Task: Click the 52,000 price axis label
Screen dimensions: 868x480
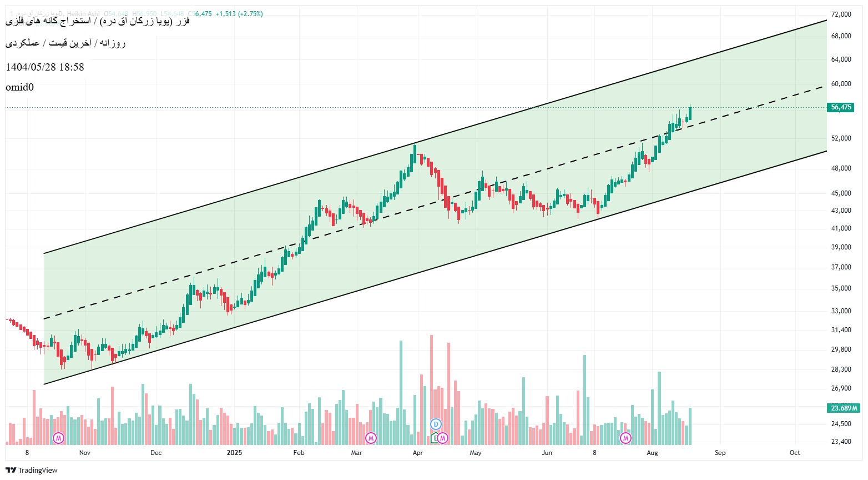Action: pos(841,138)
